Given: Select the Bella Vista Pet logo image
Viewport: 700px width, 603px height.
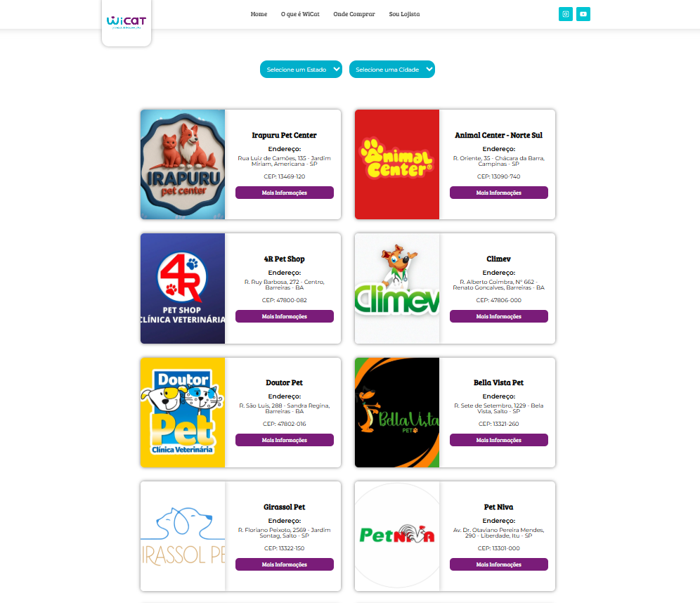Looking at the screenshot, I should pos(397,413).
